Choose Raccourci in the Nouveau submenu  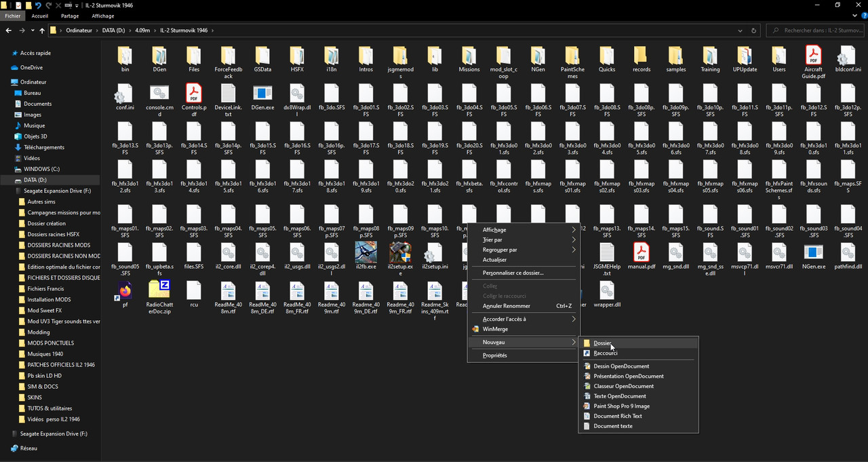pyautogui.click(x=638, y=353)
